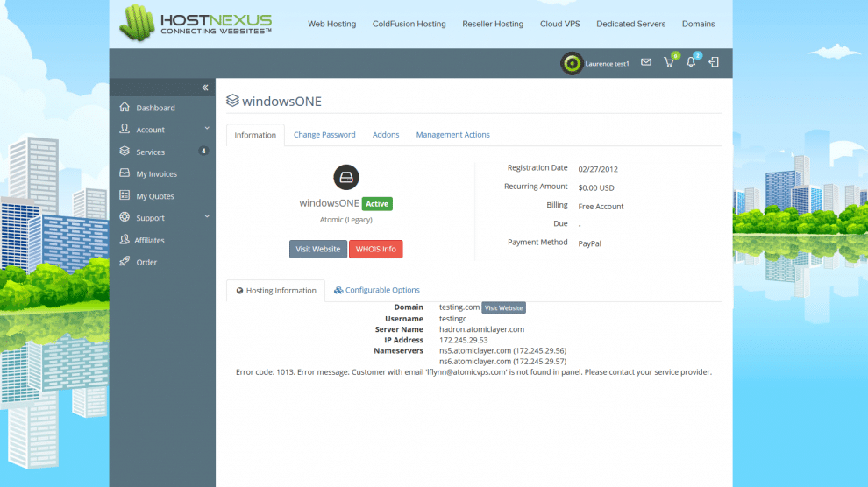Image resolution: width=868 pixels, height=487 pixels.
Task: Click the testing.com domain value
Action: coord(459,307)
